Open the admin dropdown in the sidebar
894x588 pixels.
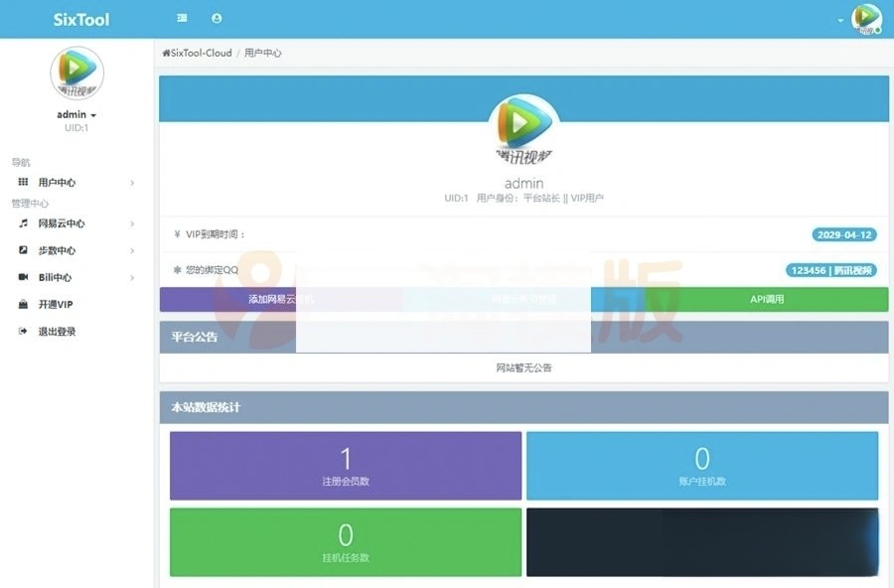[76, 114]
